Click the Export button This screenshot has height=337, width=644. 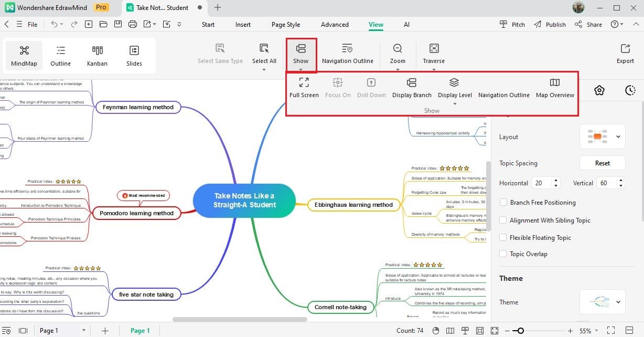point(625,54)
